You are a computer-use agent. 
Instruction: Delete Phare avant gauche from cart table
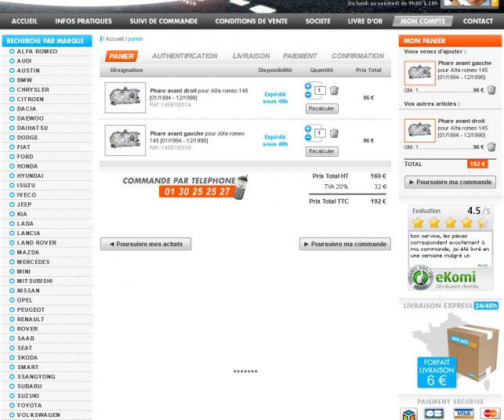pos(334,133)
